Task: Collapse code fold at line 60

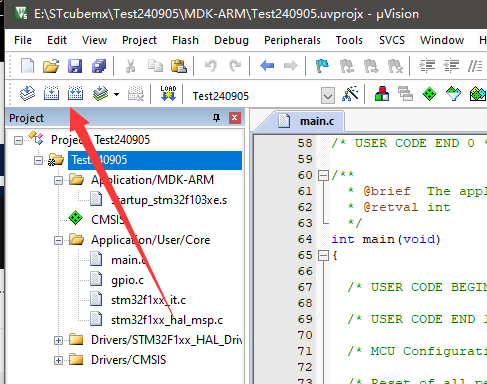Action: coord(323,175)
